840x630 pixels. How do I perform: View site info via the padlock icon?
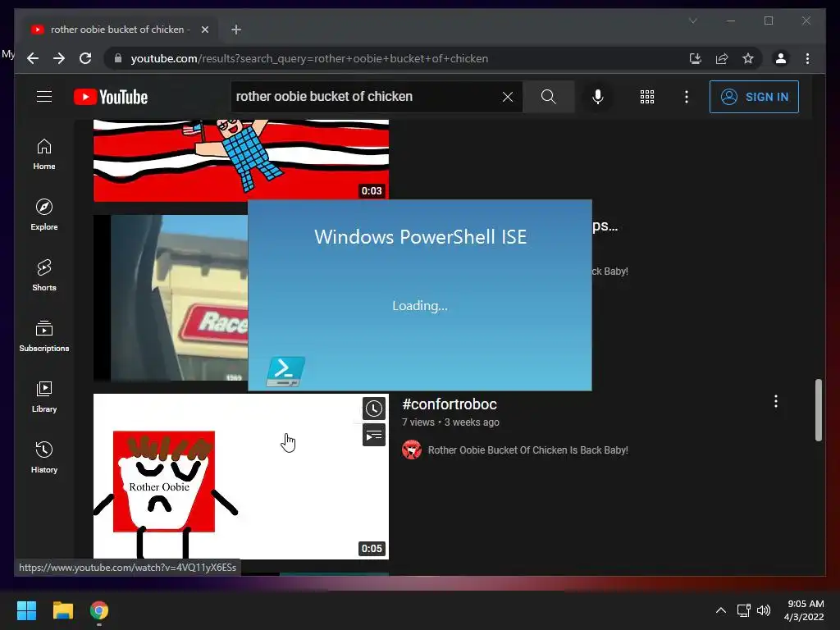(x=118, y=58)
